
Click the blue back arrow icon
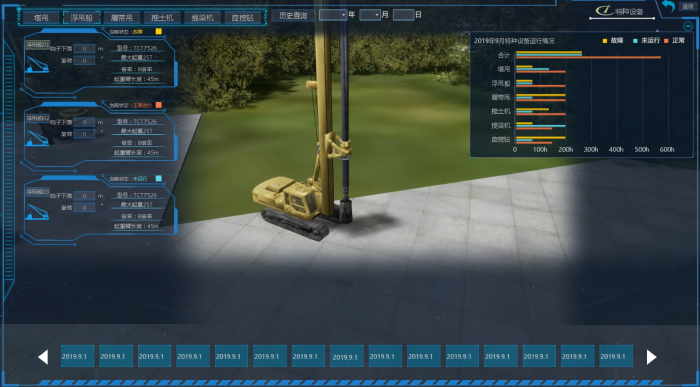668,6
